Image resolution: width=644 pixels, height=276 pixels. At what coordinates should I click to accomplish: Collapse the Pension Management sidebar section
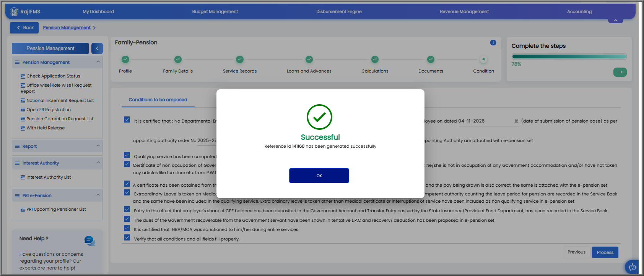tap(98, 62)
